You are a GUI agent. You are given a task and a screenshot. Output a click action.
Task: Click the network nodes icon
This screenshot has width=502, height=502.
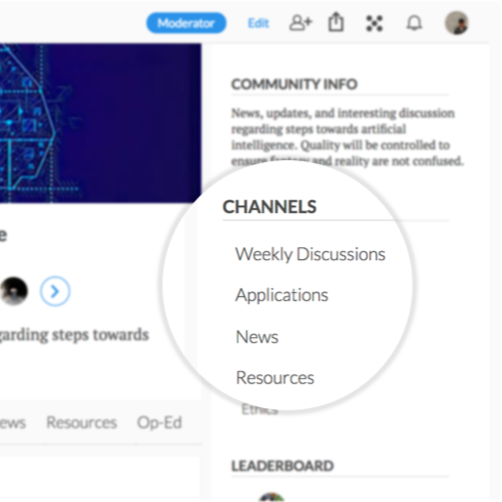click(x=374, y=23)
